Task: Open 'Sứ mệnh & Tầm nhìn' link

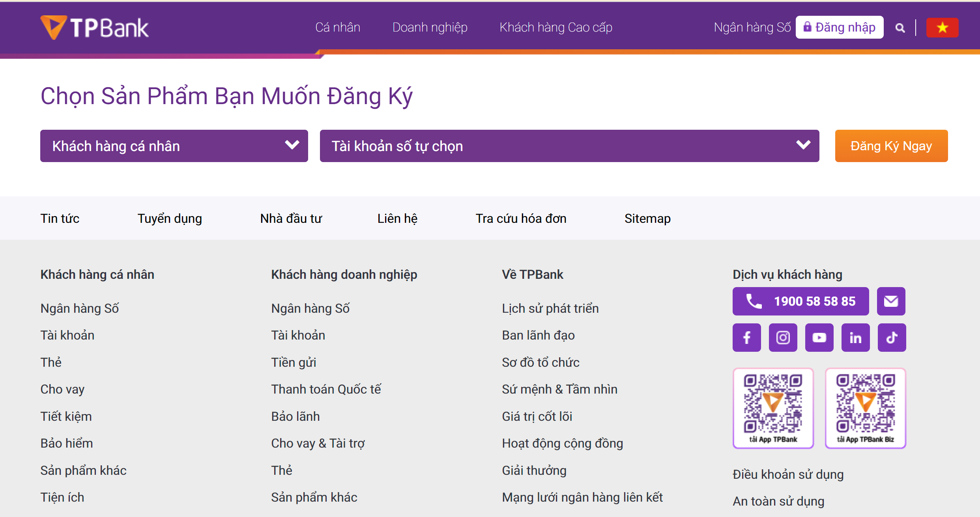Action: coord(559,389)
